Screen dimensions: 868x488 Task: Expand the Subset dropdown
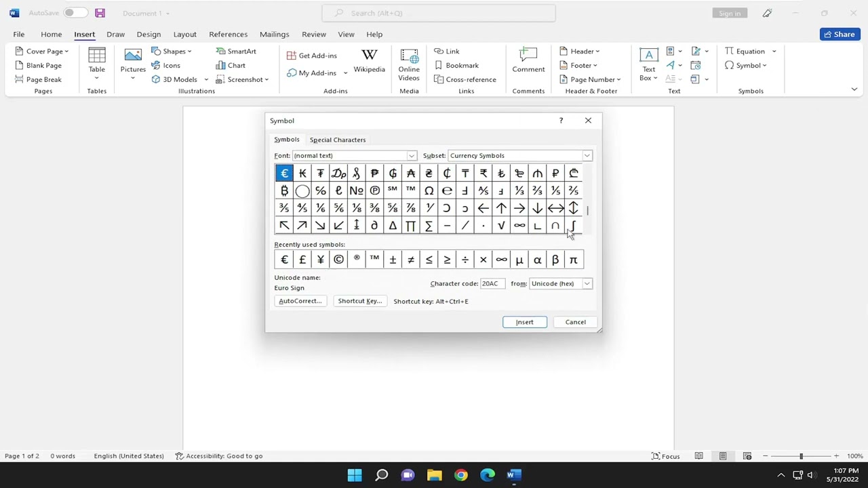pyautogui.click(x=587, y=156)
